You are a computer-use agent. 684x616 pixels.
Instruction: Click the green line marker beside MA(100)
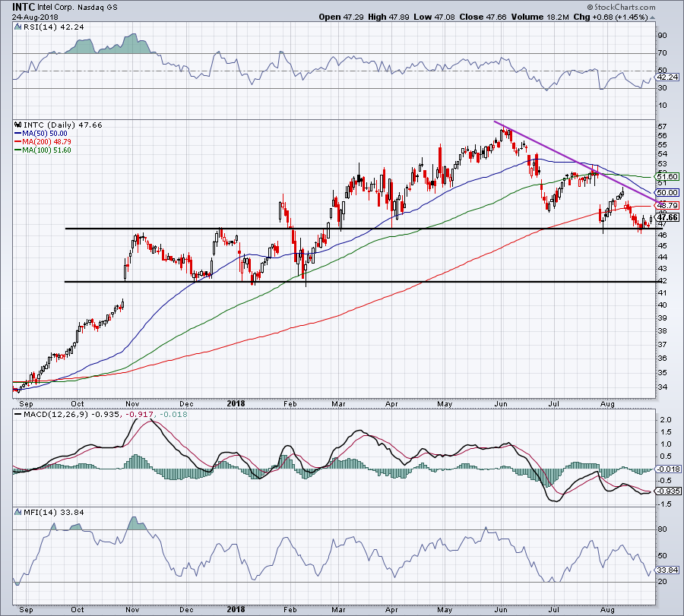tap(18, 150)
